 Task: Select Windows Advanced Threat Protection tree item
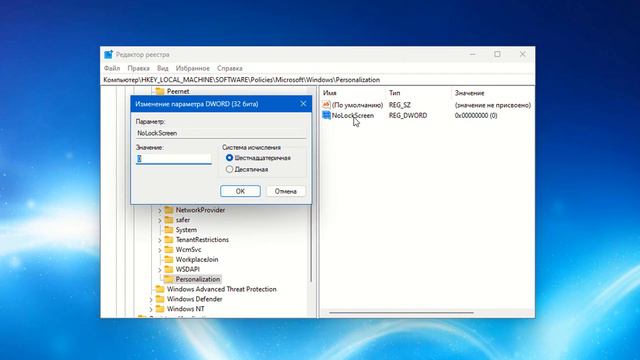tap(222, 289)
